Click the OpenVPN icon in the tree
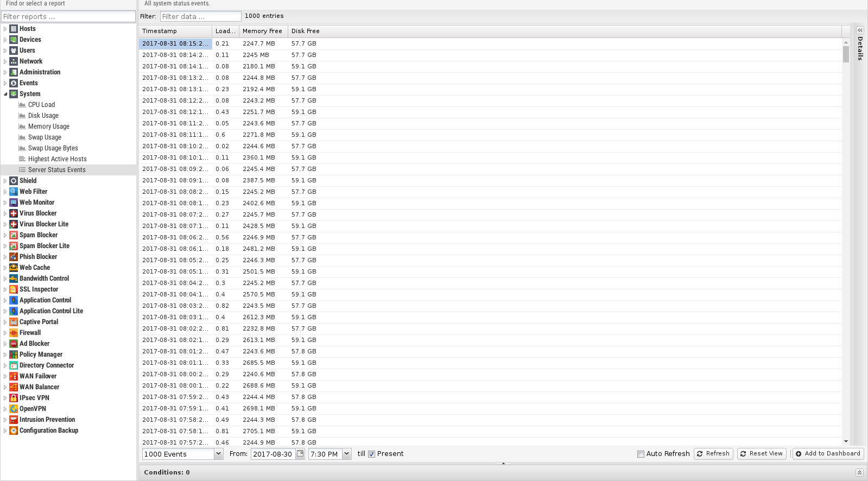This screenshot has width=868, height=481. click(14, 409)
